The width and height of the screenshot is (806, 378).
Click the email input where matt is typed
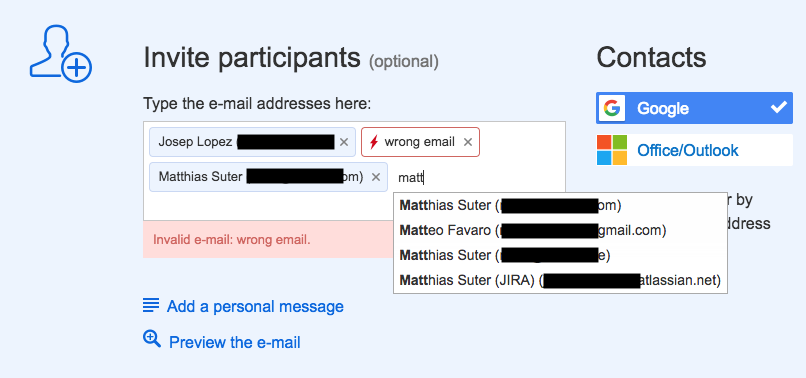[x=475, y=178]
